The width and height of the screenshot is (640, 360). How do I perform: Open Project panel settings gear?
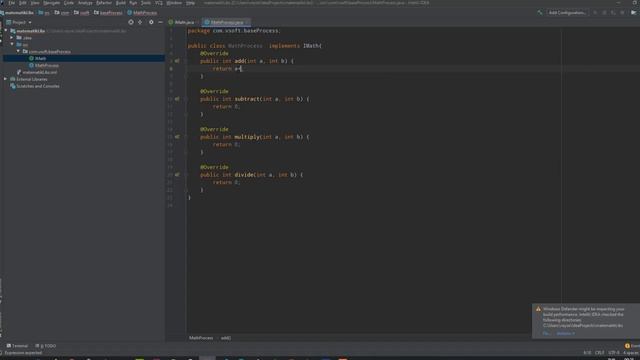point(151,22)
